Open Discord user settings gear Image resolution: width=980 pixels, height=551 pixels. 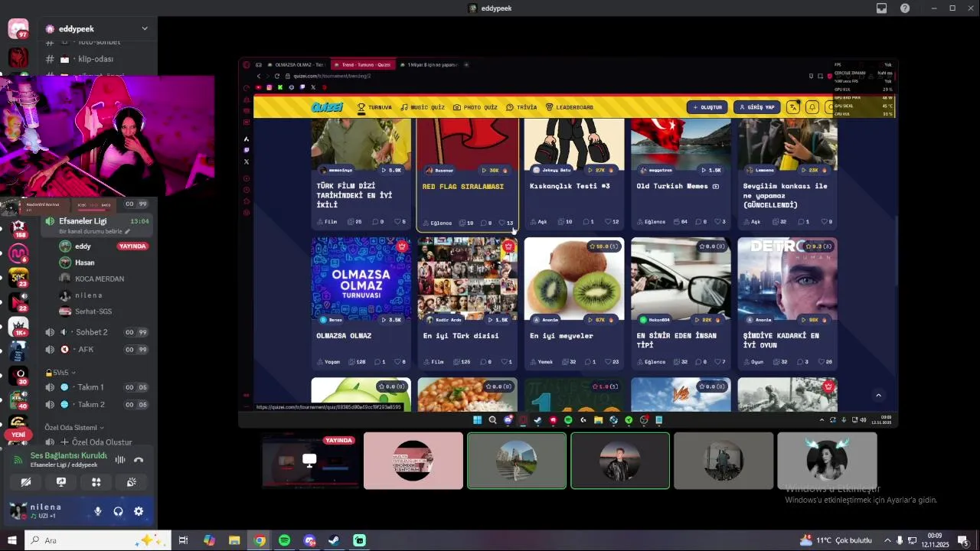click(x=139, y=511)
